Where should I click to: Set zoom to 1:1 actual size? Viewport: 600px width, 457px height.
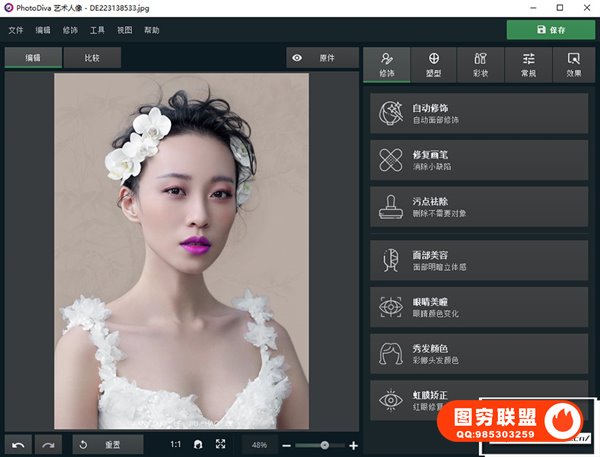coord(175,444)
